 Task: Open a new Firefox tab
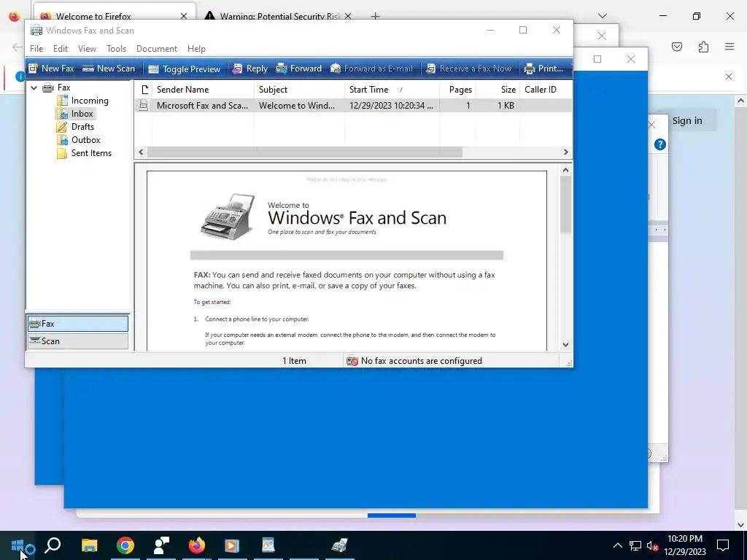click(x=376, y=16)
